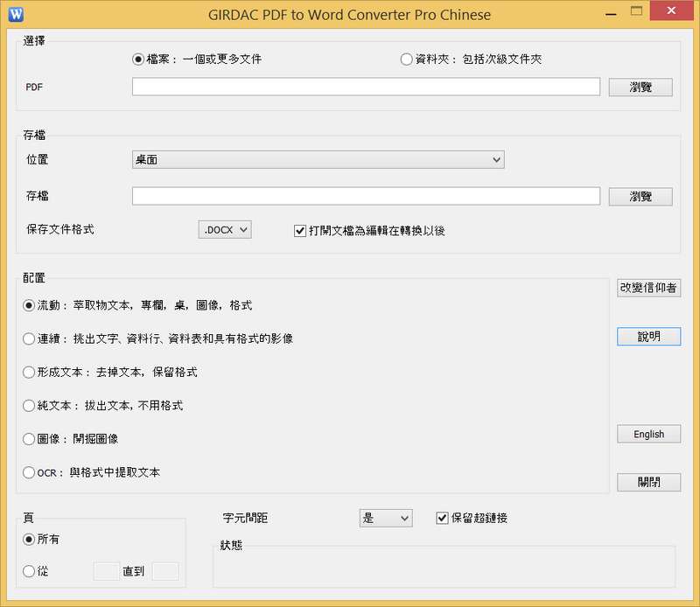The width and height of the screenshot is (700, 607).
Task: Select the 從 page range radio button
Action: (x=30, y=571)
